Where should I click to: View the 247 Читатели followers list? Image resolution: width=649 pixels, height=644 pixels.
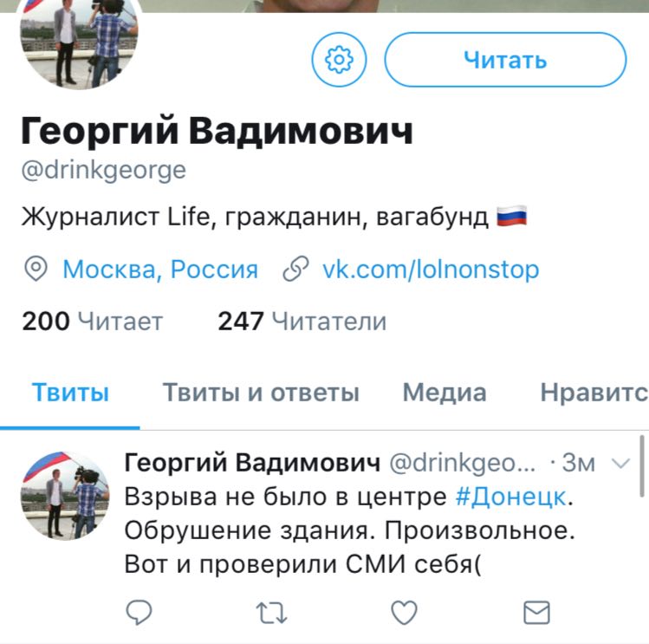pos(302,321)
